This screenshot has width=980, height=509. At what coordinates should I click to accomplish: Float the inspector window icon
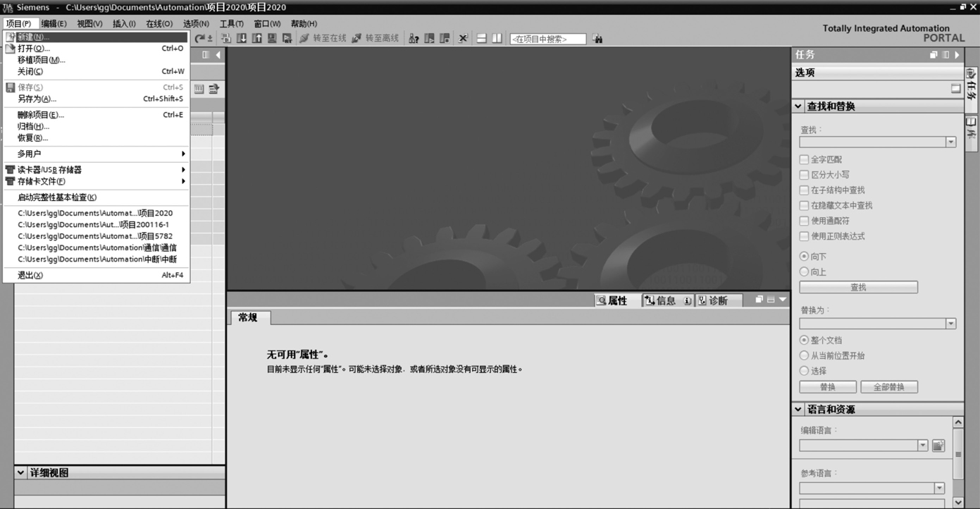(x=759, y=300)
